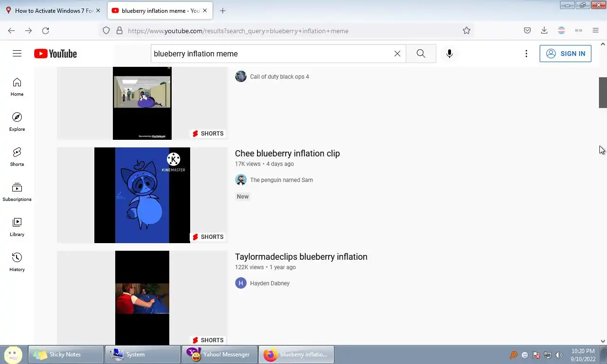Save the page to Pocket
Screen dimensions: 607x364
coord(527,31)
